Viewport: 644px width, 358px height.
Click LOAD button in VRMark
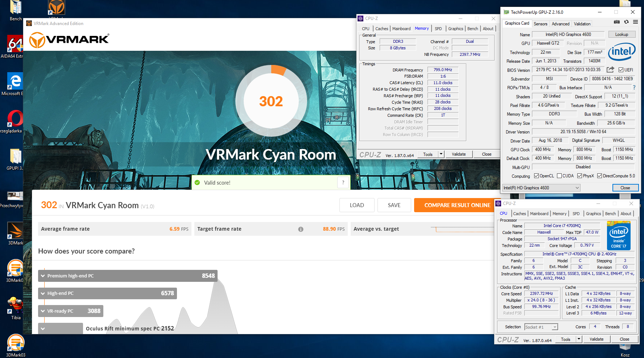[x=357, y=205]
